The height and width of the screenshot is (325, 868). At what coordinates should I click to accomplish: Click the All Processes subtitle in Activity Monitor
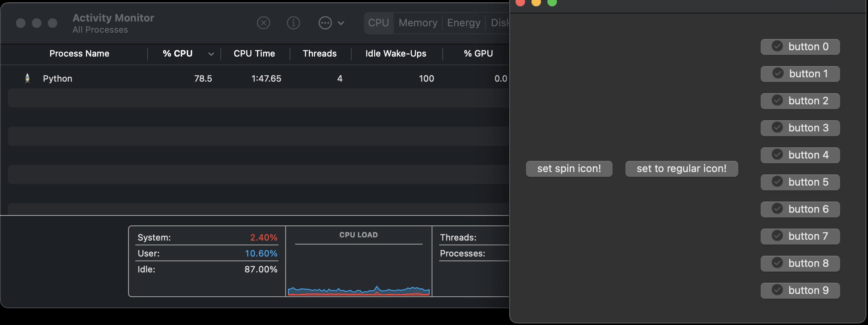(x=100, y=30)
